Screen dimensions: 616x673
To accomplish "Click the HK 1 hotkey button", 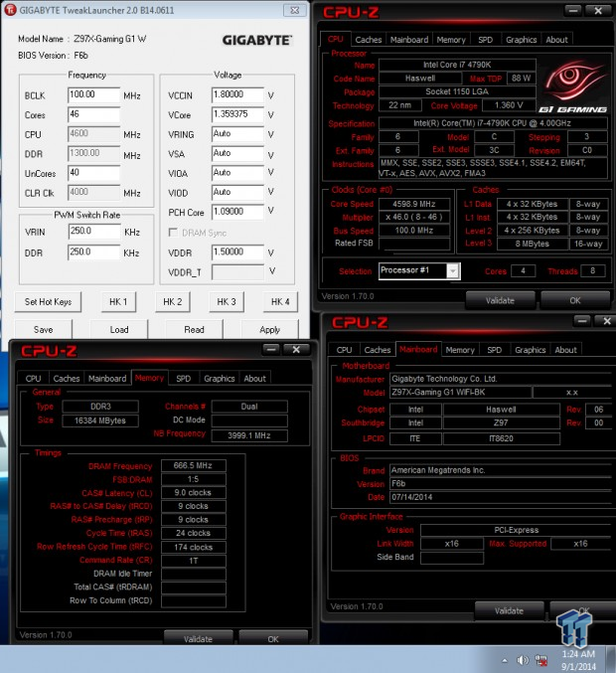I will click(x=118, y=302).
